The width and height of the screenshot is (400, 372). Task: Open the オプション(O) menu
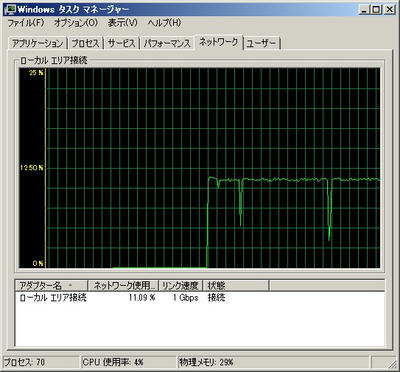[76, 23]
